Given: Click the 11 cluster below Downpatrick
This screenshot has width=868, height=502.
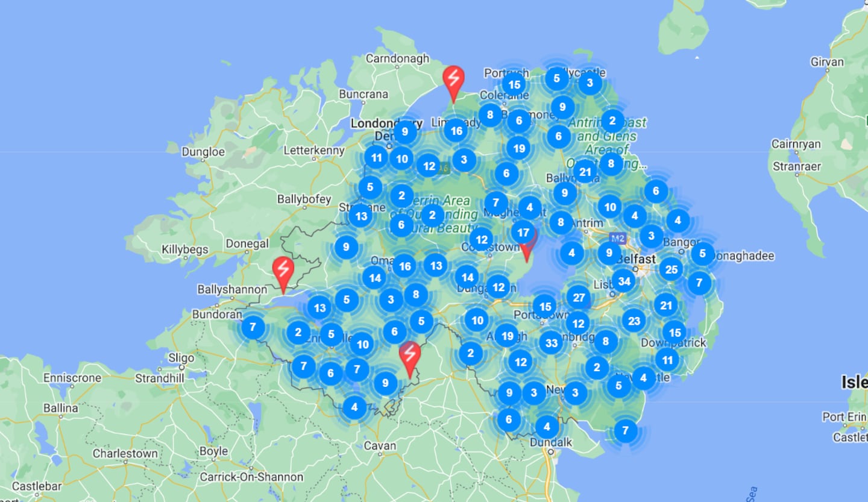Looking at the screenshot, I should point(667,360).
